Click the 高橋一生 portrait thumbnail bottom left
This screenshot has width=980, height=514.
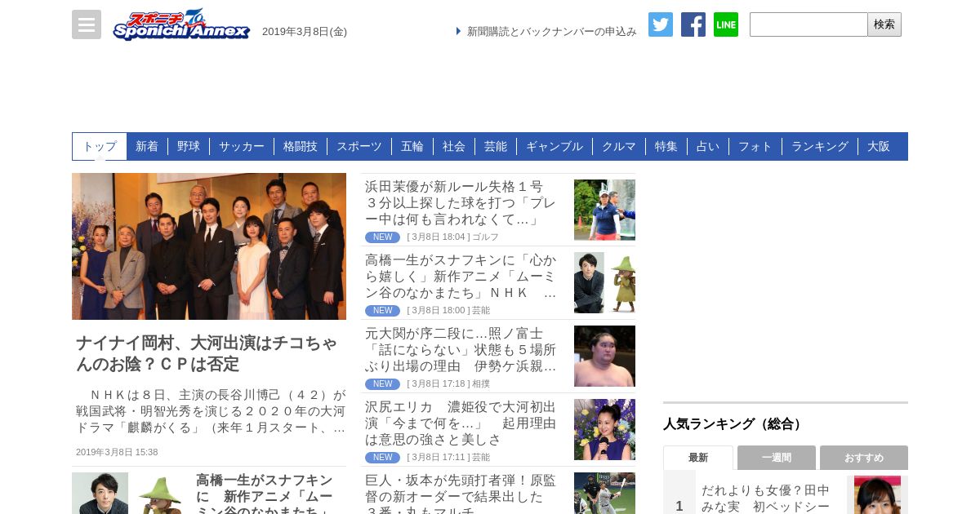tap(100, 494)
